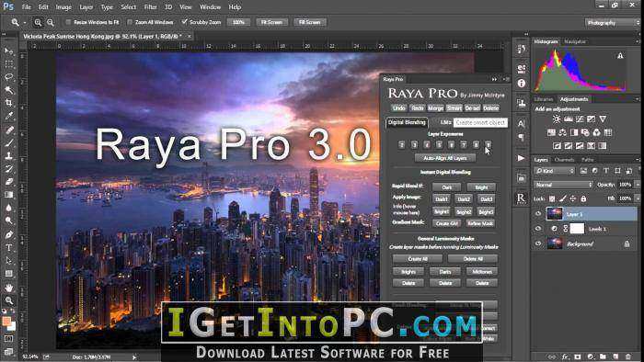Viewport: 644px width, 362px height.
Task: Uncheck the Scrubby Zoom checkbox
Action: [x=184, y=22]
